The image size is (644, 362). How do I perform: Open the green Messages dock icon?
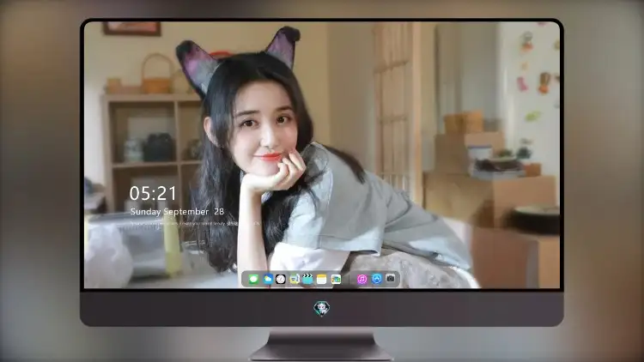click(x=253, y=279)
